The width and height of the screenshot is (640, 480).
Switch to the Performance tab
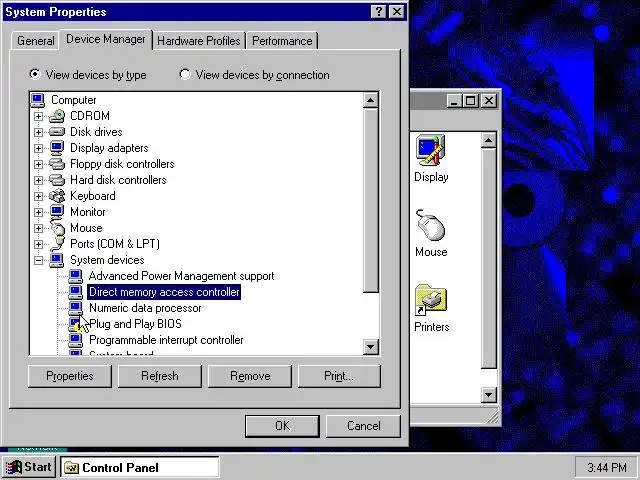point(282,41)
